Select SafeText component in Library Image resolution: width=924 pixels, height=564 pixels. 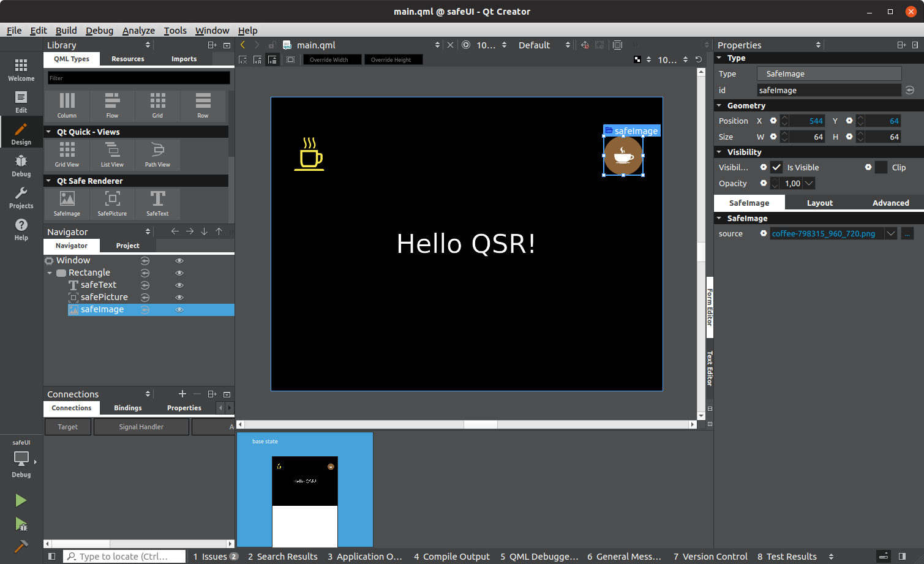pos(157,203)
